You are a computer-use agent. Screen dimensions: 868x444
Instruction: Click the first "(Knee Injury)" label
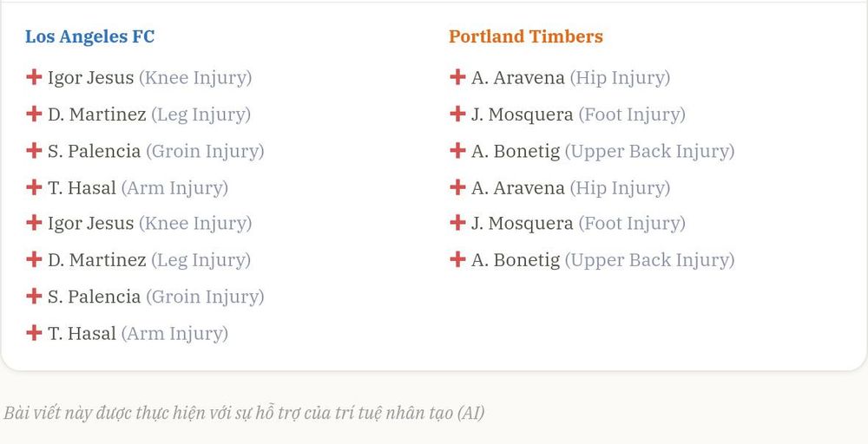tap(195, 78)
